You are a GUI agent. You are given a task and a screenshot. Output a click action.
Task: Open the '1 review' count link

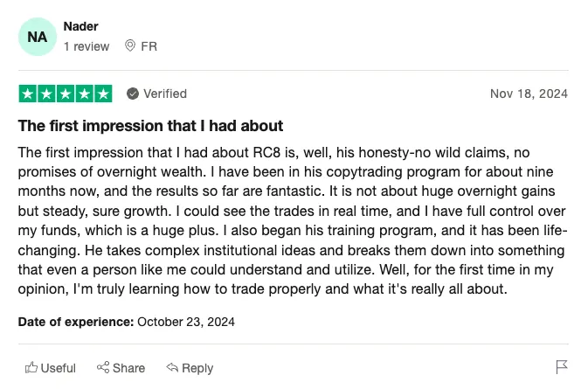click(x=86, y=46)
